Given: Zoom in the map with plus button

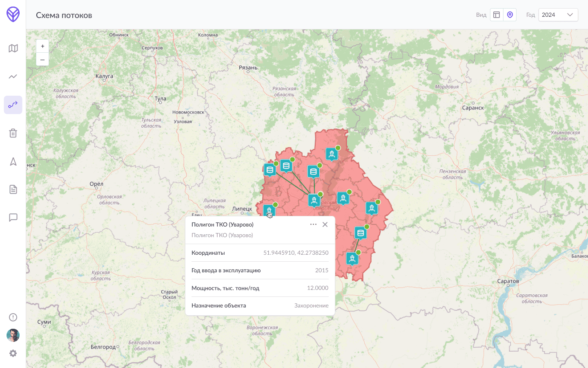Looking at the screenshot, I should pyautogui.click(x=42, y=46).
